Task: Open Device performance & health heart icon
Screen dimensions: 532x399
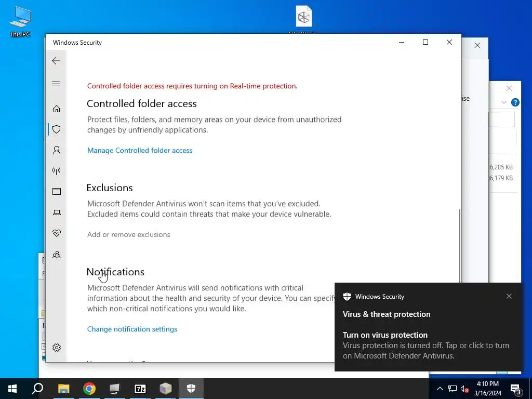Action: pos(56,233)
